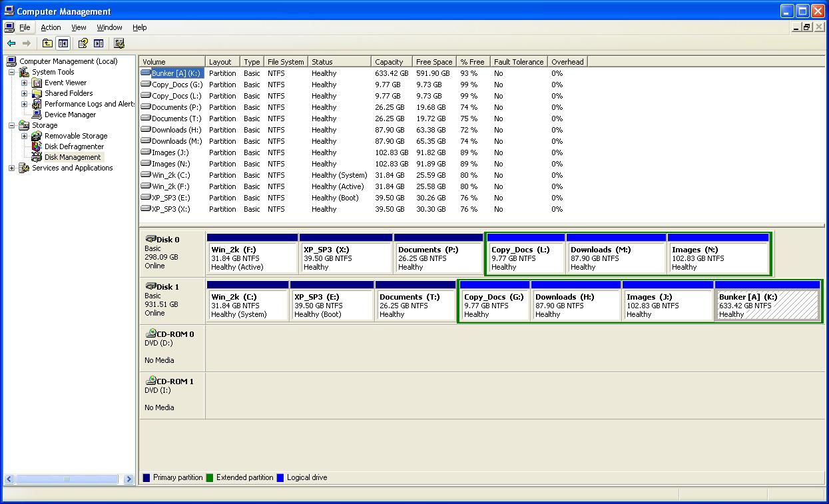The image size is (829, 504).
Task: Open the Help menu
Action: (139, 27)
